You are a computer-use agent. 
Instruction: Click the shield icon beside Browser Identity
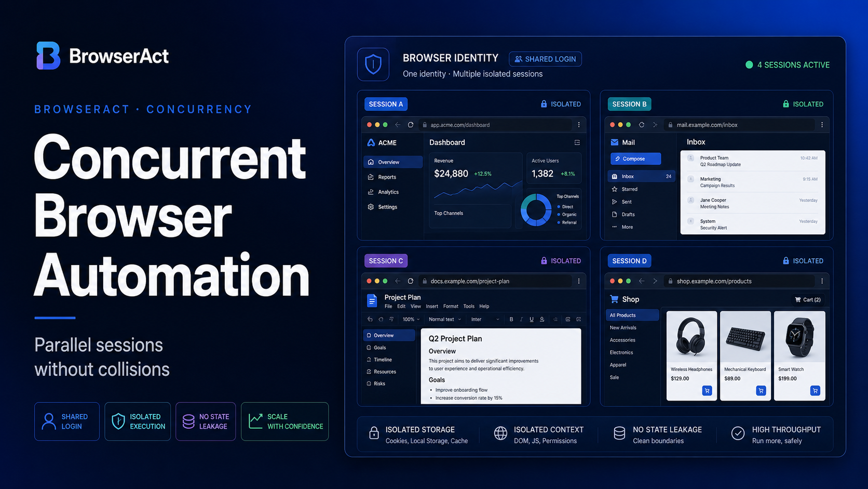point(373,64)
